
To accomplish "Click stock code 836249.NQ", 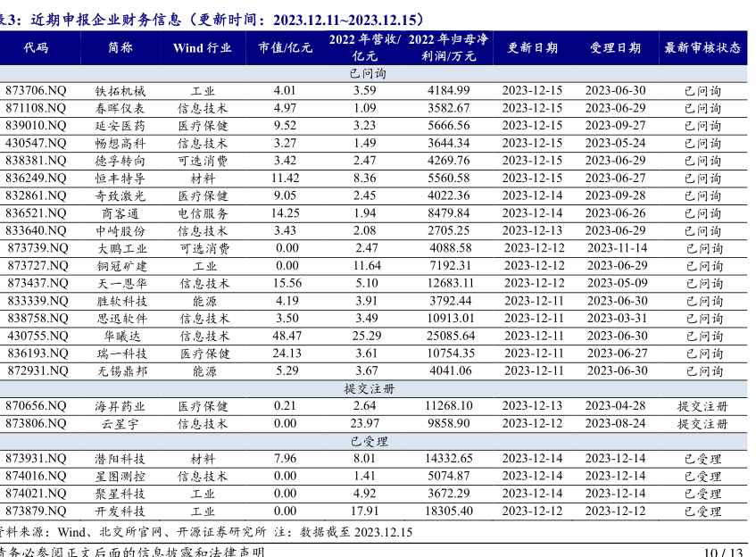I will [x=36, y=178].
